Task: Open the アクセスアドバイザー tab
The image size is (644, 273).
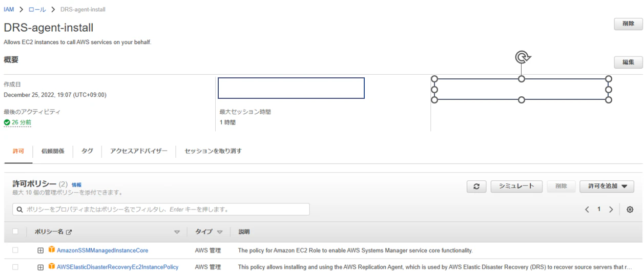Action: [139, 151]
